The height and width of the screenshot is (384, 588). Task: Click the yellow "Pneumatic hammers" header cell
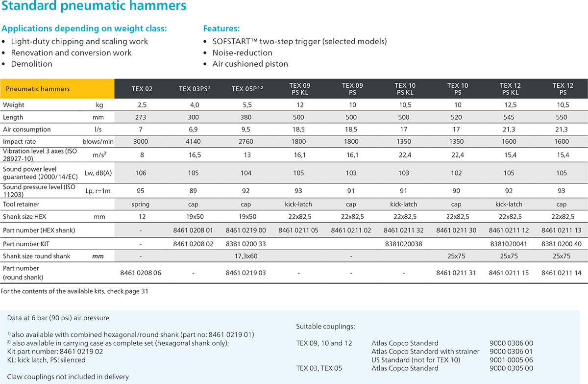click(57, 89)
